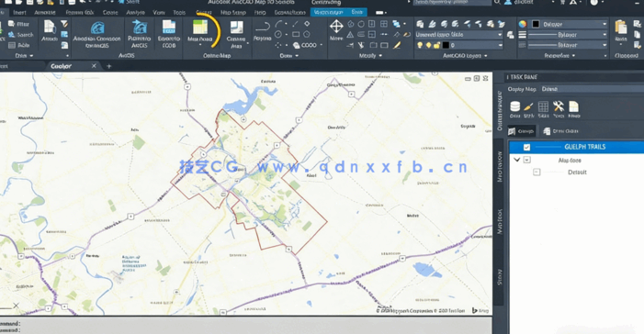Select the GUELPH TRAILS layer row
644x334 pixels.
click(x=576, y=147)
